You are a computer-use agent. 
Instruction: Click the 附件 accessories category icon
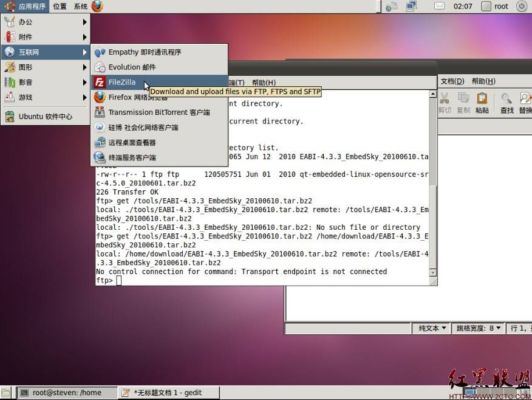10,37
